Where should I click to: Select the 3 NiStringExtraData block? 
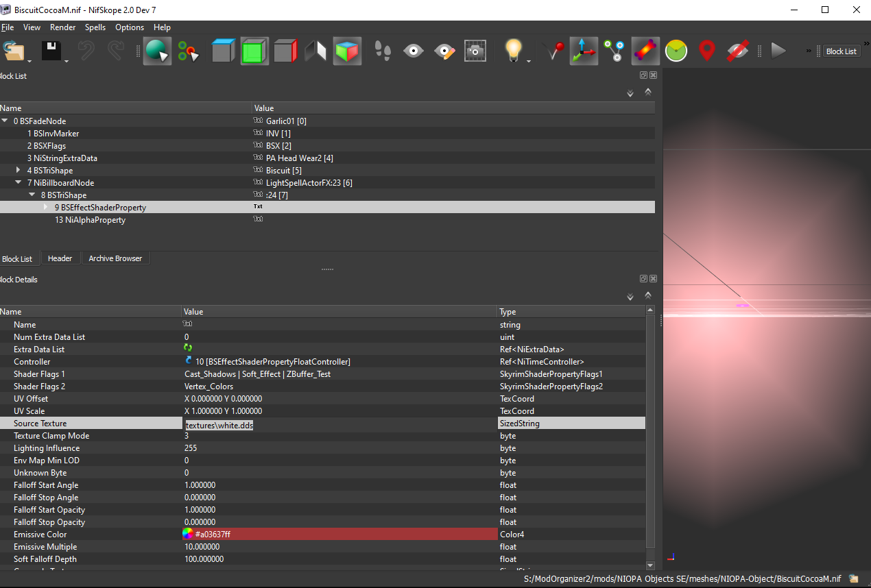point(62,158)
